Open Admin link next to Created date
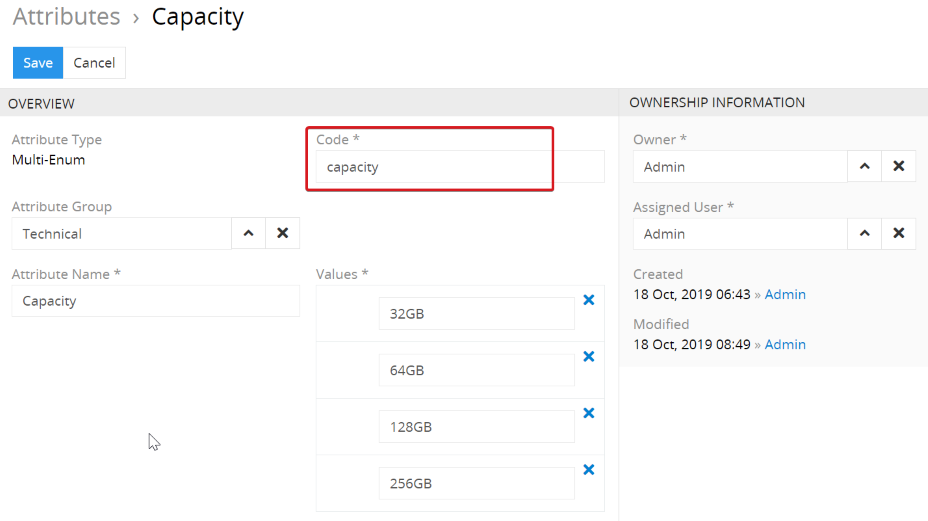 (785, 294)
